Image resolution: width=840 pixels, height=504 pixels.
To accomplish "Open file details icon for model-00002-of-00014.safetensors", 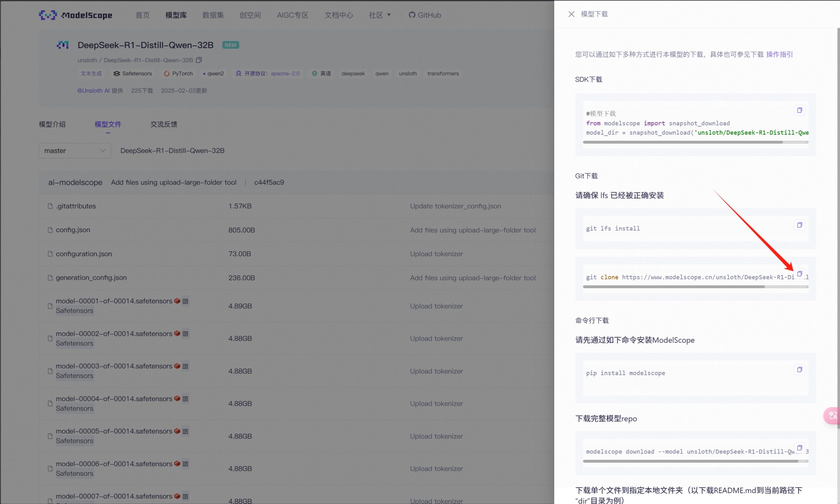I will [185, 334].
